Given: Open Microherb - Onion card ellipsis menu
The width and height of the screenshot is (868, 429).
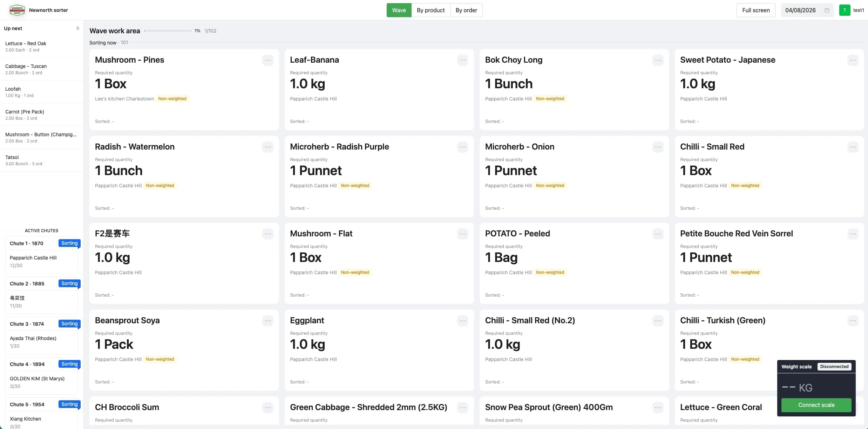Looking at the screenshot, I should [x=658, y=147].
